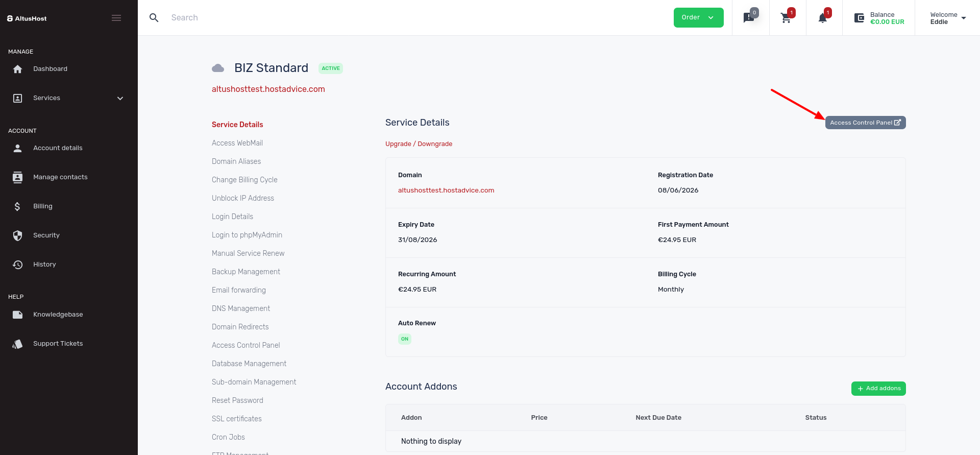Screen dimensions: 980x455
Task: Click the Billing dollar icon
Action: click(x=17, y=206)
